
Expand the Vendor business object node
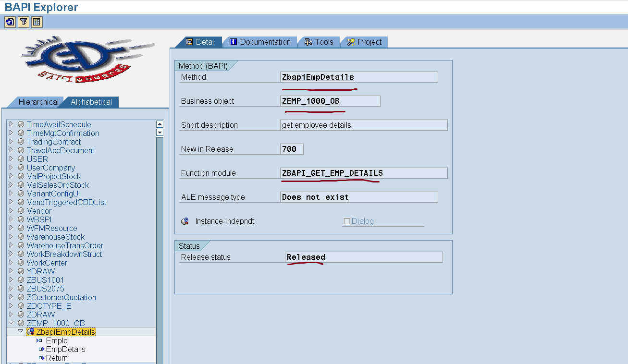(11, 211)
